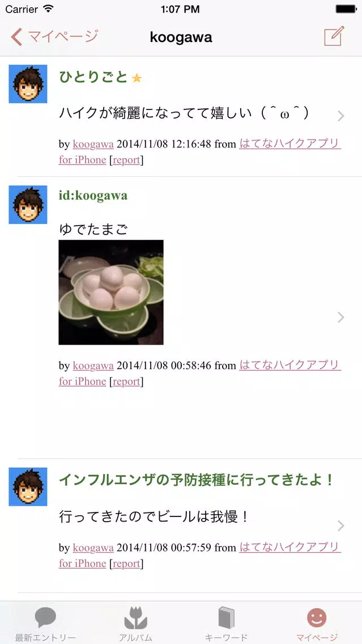The width and height of the screenshot is (362, 644).
Task: Open インフルエンザの予防接種 keyword title
Action: (196, 480)
